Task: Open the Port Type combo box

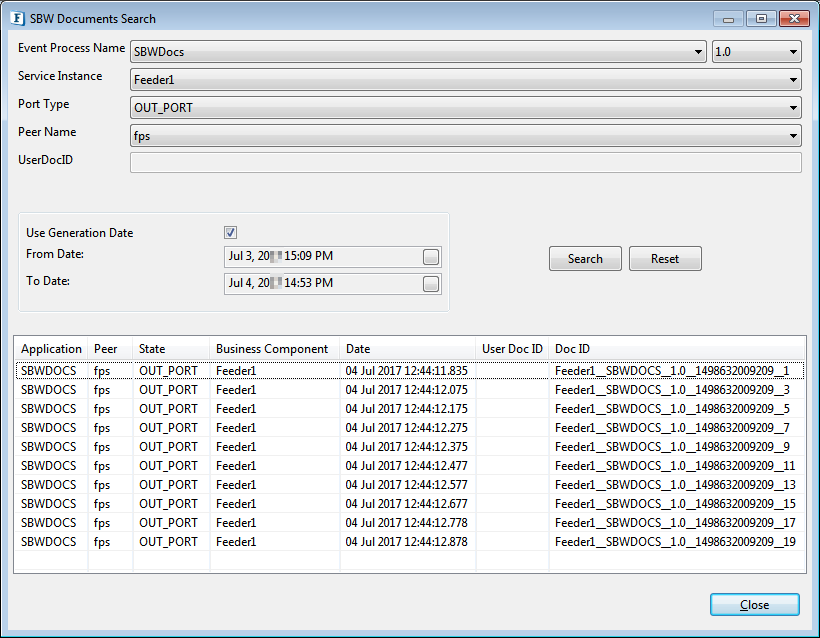Action: point(793,108)
